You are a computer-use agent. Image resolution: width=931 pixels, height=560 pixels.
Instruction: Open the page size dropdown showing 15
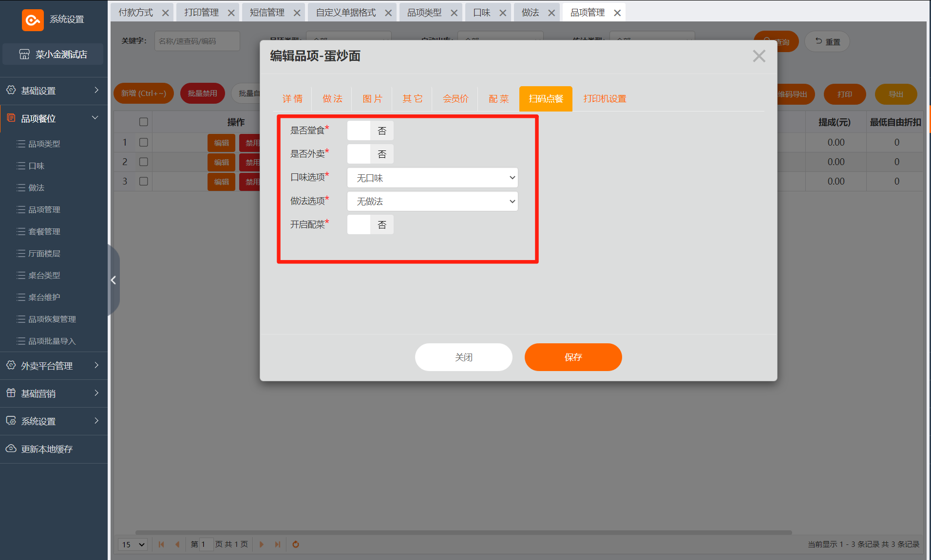click(133, 544)
